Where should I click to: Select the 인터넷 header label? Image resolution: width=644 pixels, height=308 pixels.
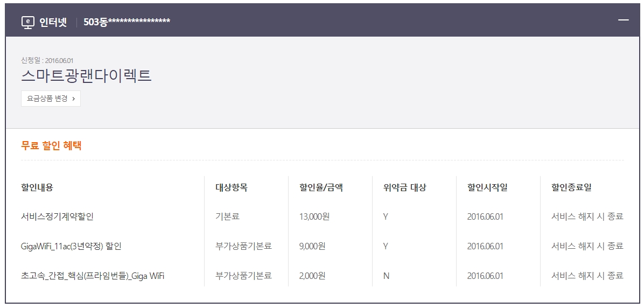[x=53, y=22]
